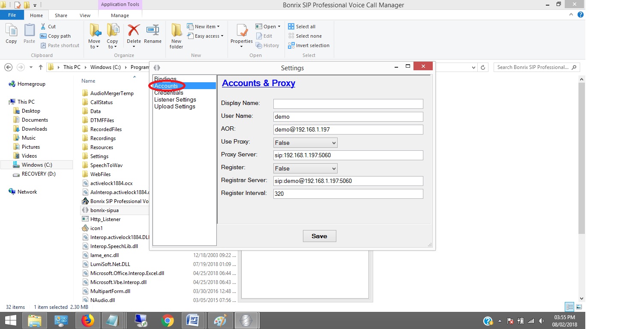
Task: Open the Use Proxy dropdown
Action: (x=305, y=142)
